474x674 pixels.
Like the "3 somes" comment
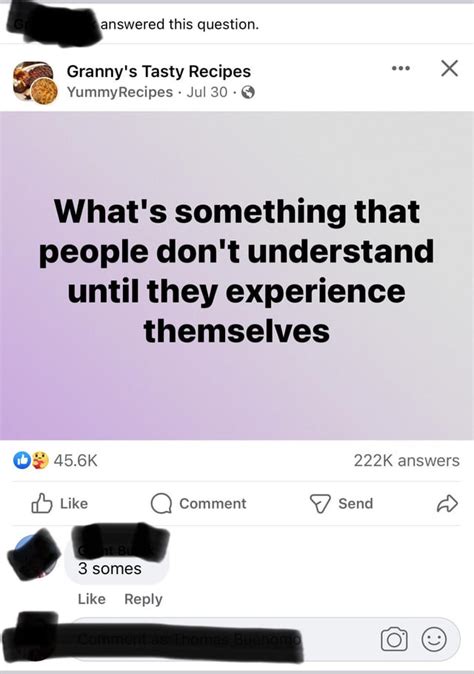(92, 599)
